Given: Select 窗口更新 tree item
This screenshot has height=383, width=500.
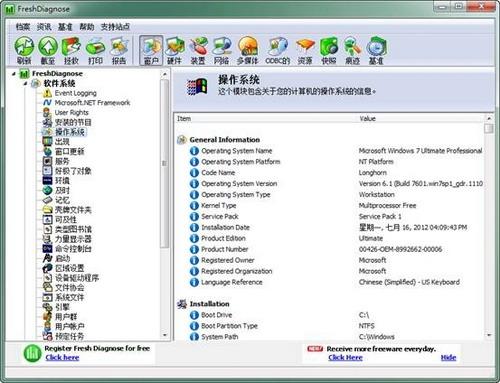Looking at the screenshot, I should click(69, 151).
